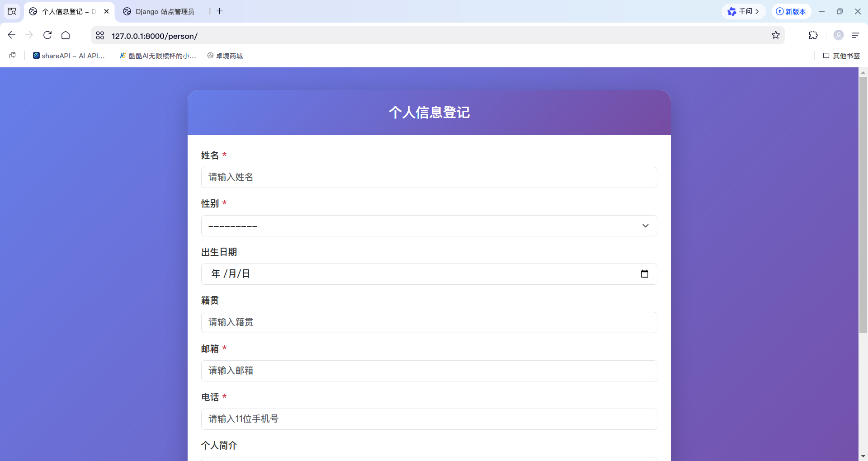Go to the browser home page
Screen dimensions: 868x461
(66, 35)
